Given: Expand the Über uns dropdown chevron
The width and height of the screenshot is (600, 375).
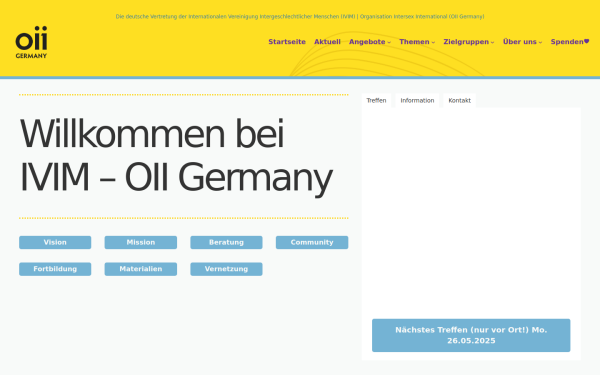Looking at the screenshot, I should [x=540, y=42].
